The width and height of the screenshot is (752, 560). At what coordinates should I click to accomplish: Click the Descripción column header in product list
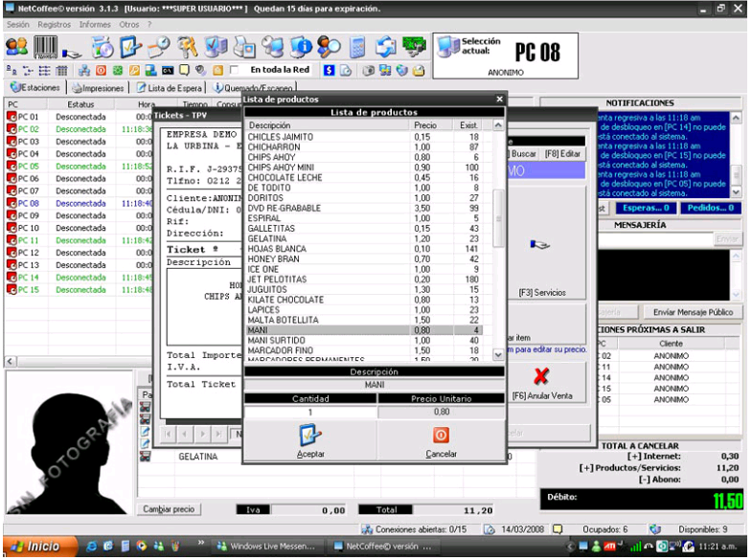point(327,125)
